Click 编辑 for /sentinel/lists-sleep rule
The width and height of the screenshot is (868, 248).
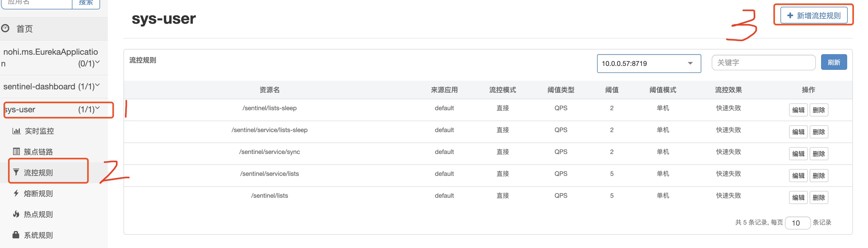pyautogui.click(x=798, y=110)
